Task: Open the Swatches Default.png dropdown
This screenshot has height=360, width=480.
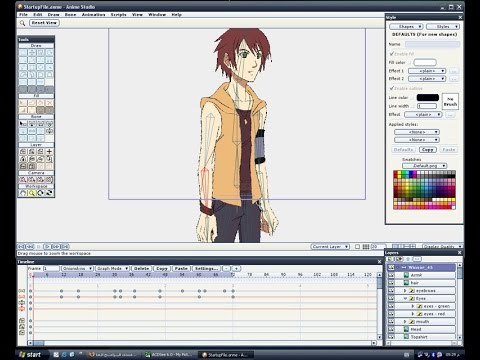Action: (x=424, y=166)
